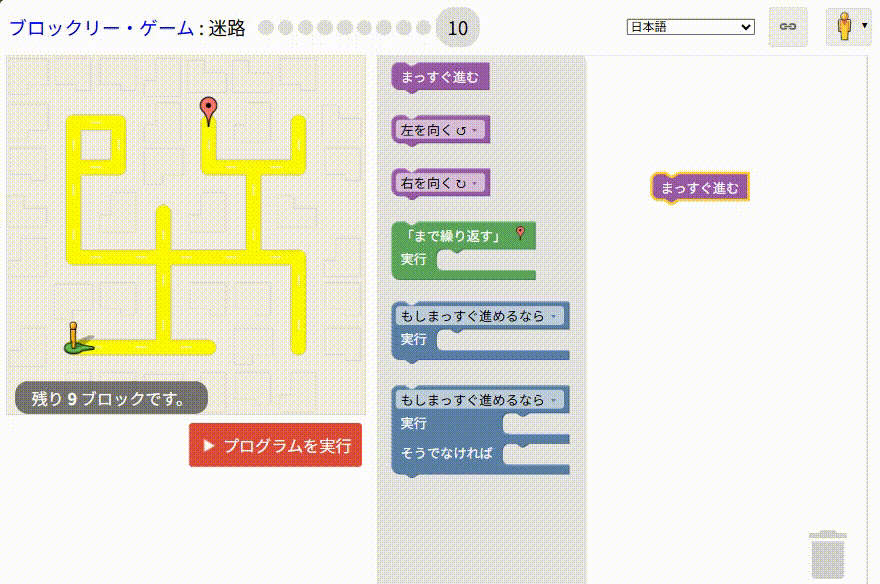Select the current level 10 circle

458,27
